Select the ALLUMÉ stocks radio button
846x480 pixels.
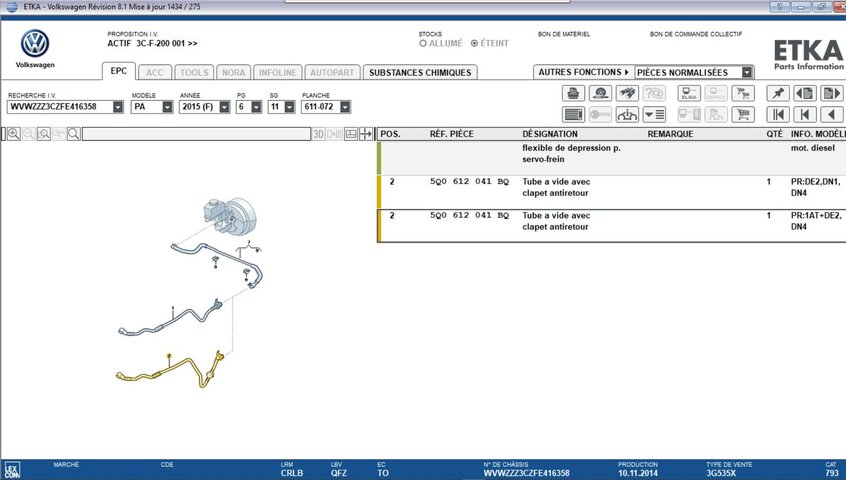pos(423,43)
